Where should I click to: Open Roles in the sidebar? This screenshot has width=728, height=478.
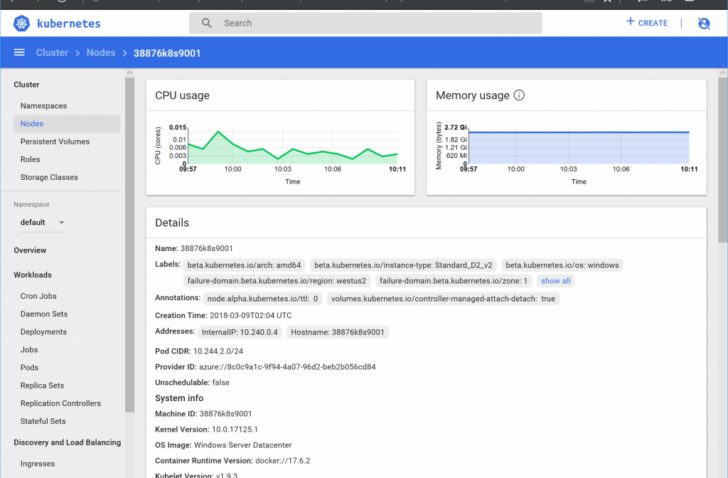pos(30,159)
